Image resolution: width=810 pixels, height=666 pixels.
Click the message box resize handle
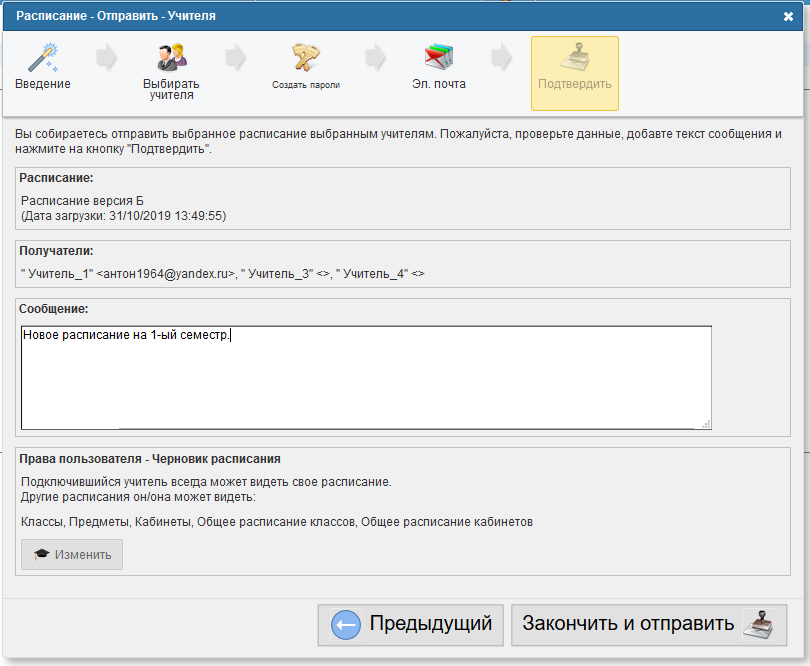pyautogui.click(x=707, y=424)
